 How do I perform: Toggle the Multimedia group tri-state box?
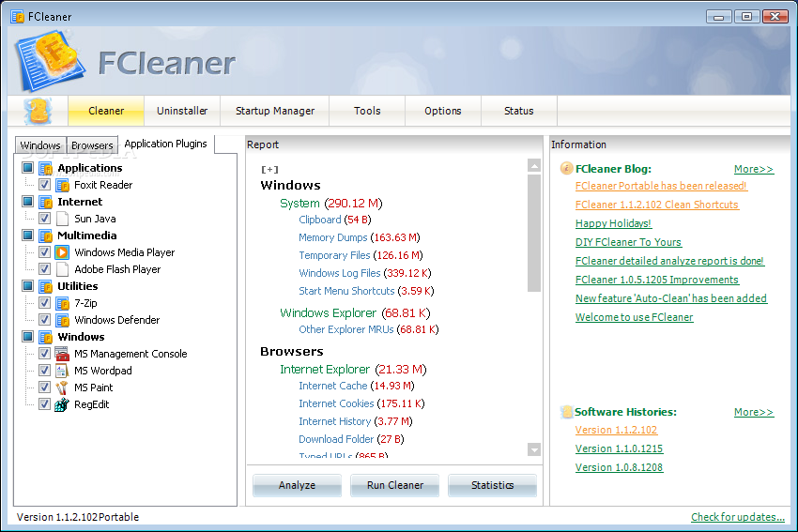(x=28, y=236)
